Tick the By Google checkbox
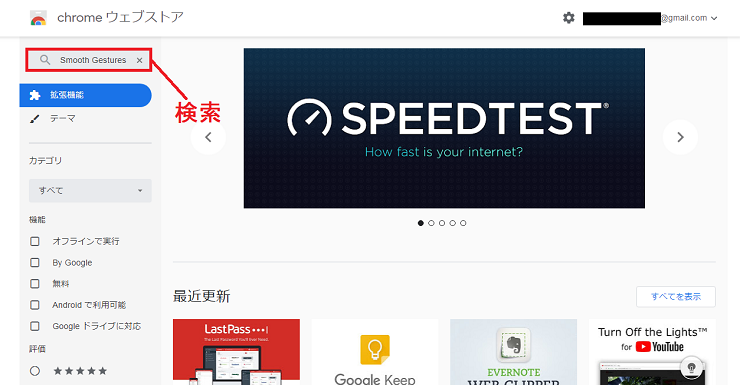 coord(35,262)
